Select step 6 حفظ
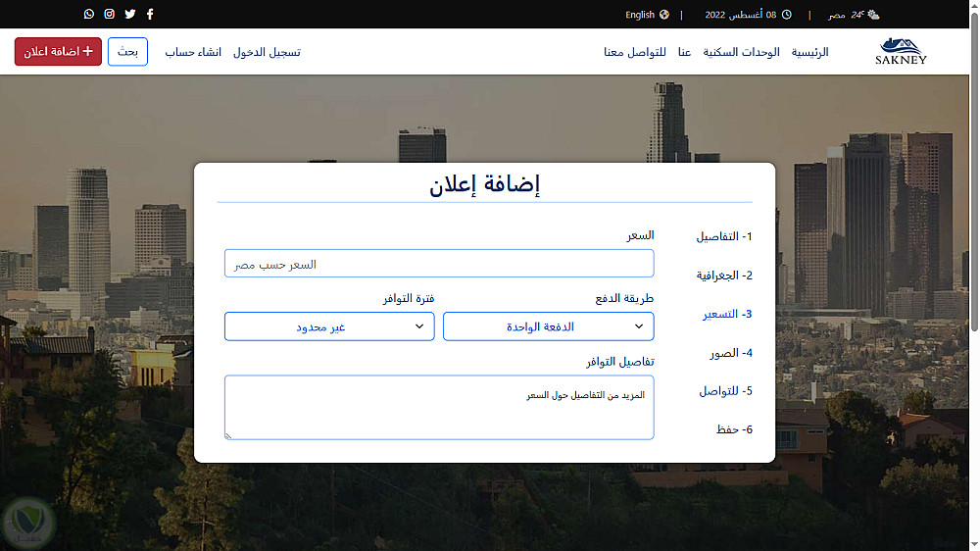The height and width of the screenshot is (551, 980). (734, 429)
